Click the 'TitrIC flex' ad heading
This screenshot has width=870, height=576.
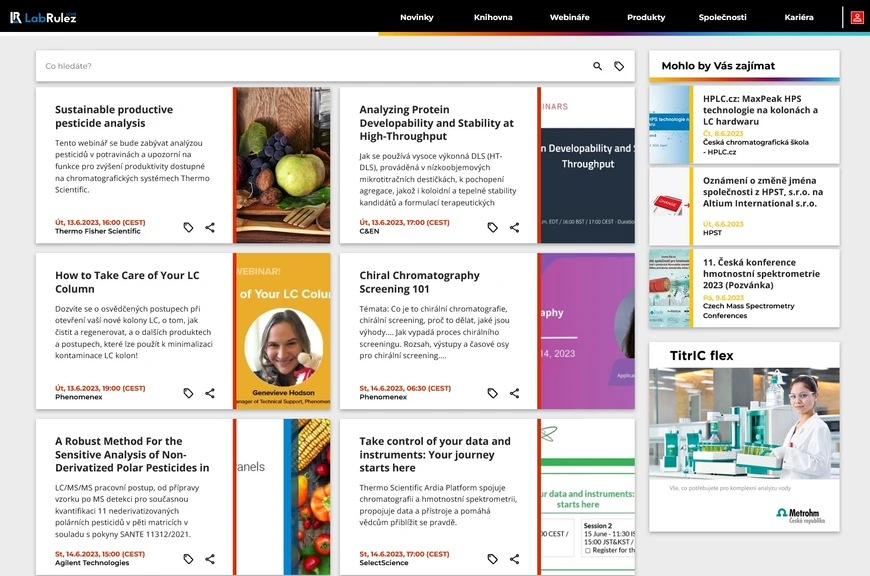(x=701, y=356)
